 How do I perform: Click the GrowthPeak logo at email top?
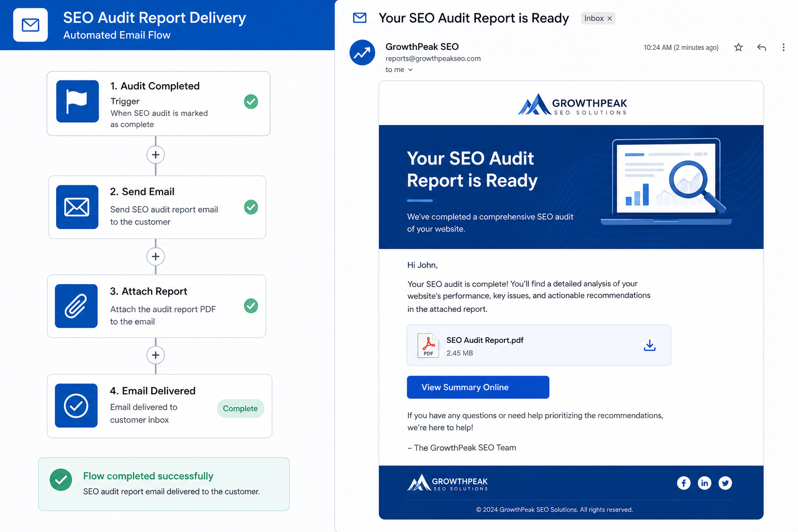pyautogui.click(x=572, y=104)
